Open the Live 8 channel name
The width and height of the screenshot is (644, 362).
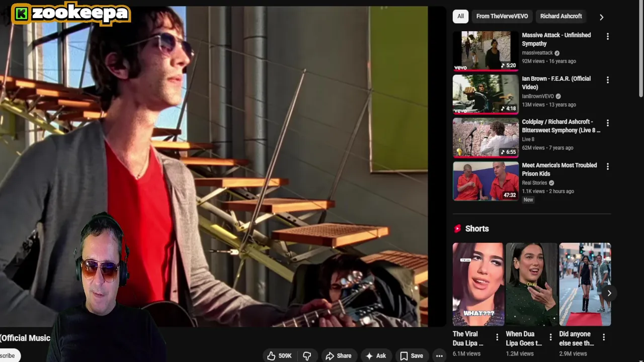pos(528,139)
